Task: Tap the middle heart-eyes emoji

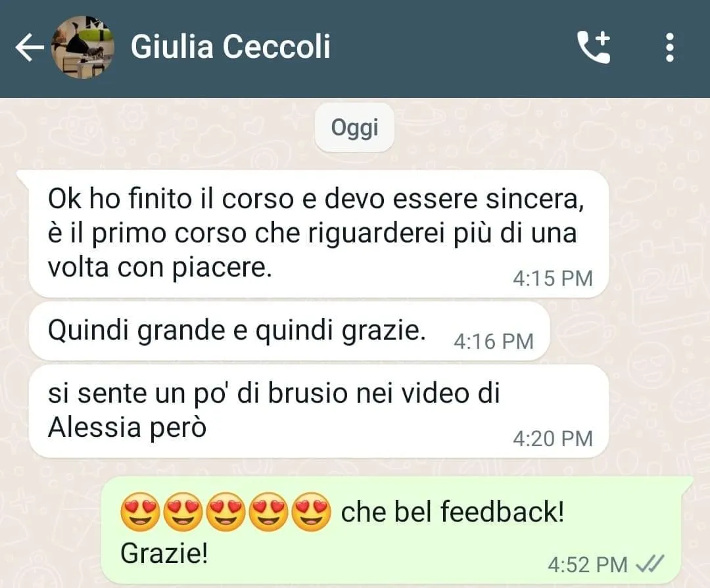Action: tap(225, 512)
